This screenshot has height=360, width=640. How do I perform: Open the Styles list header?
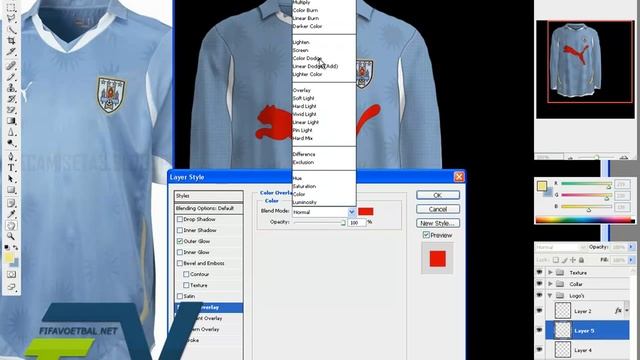(209, 196)
